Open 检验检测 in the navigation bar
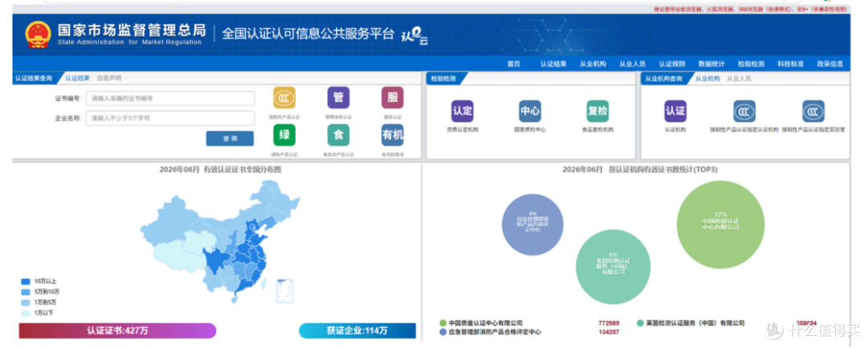Screen dimensions: 868x348 750,64
